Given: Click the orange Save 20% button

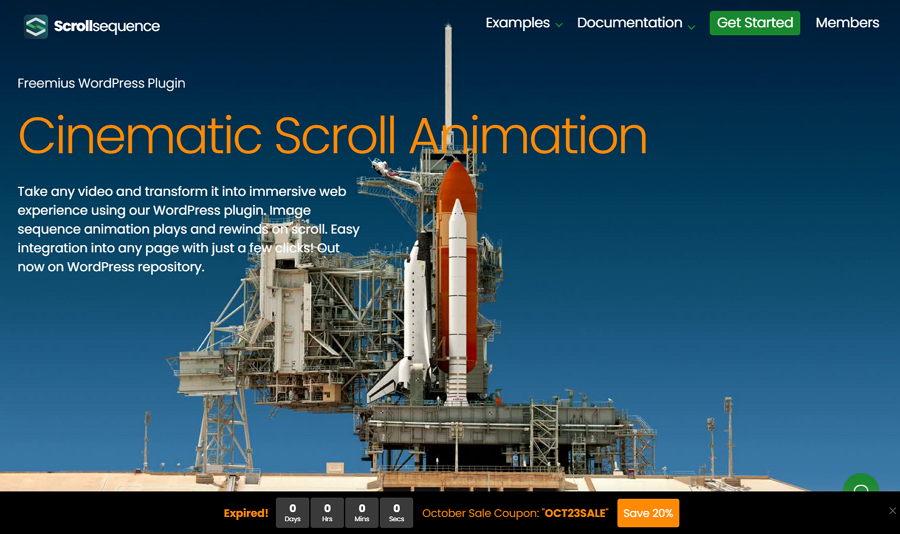Looking at the screenshot, I should point(648,513).
